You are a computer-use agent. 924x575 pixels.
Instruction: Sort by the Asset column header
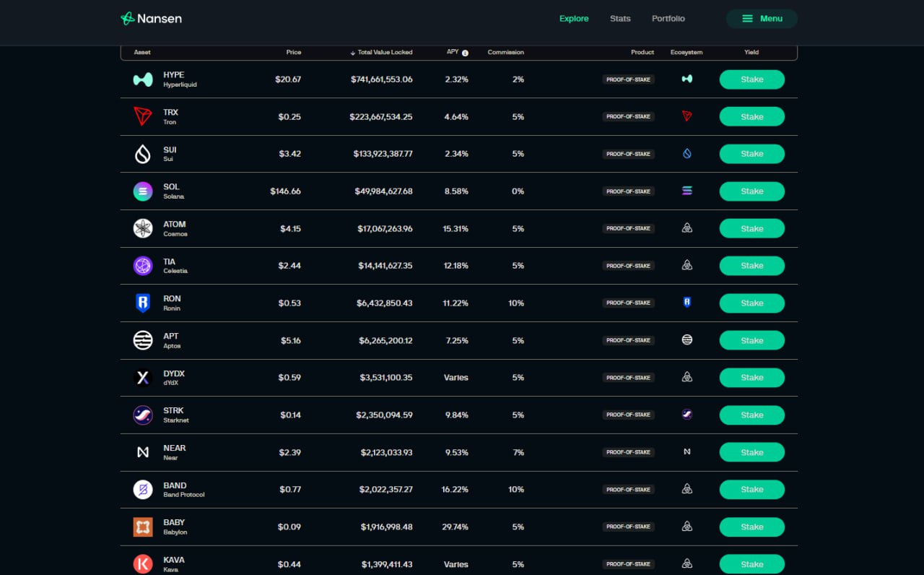coord(142,53)
